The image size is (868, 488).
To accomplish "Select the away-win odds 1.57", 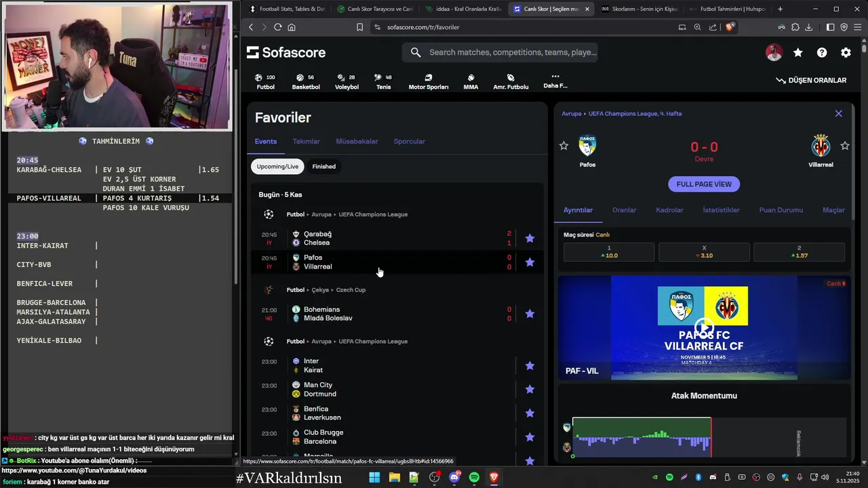I will [x=799, y=252].
